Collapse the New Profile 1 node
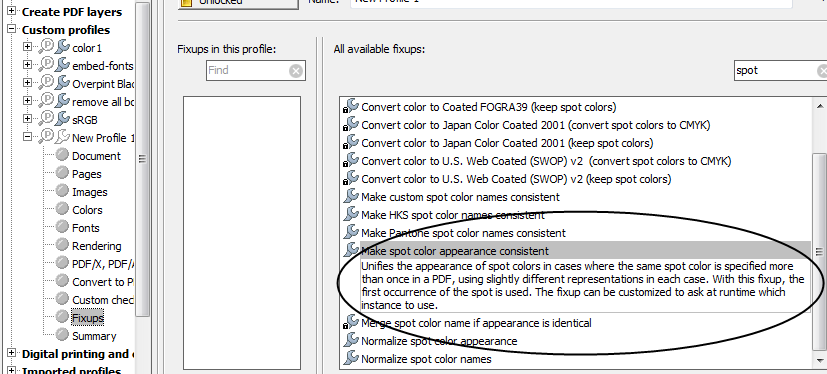This screenshot has width=827, height=374. 27,137
